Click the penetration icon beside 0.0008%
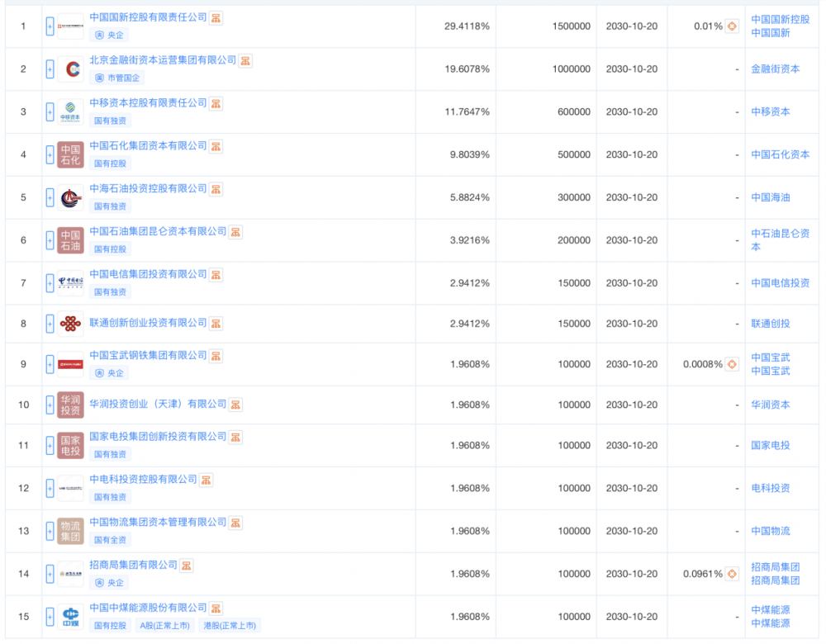The height and width of the screenshot is (644, 826). tap(732, 364)
